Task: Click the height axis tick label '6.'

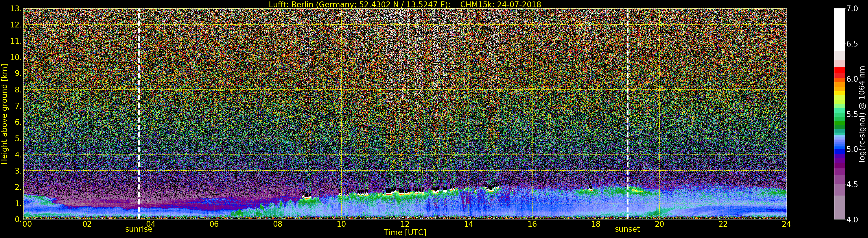Action: 18,122
